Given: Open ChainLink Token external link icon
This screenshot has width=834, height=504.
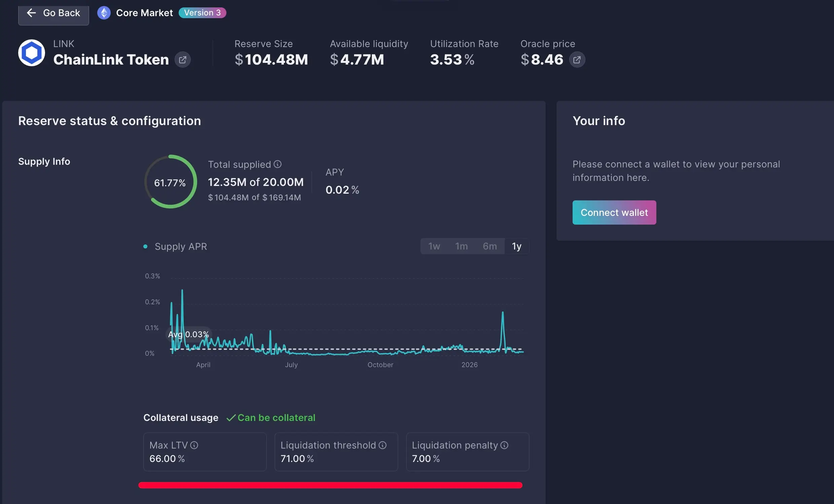Looking at the screenshot, I should 182,60.
